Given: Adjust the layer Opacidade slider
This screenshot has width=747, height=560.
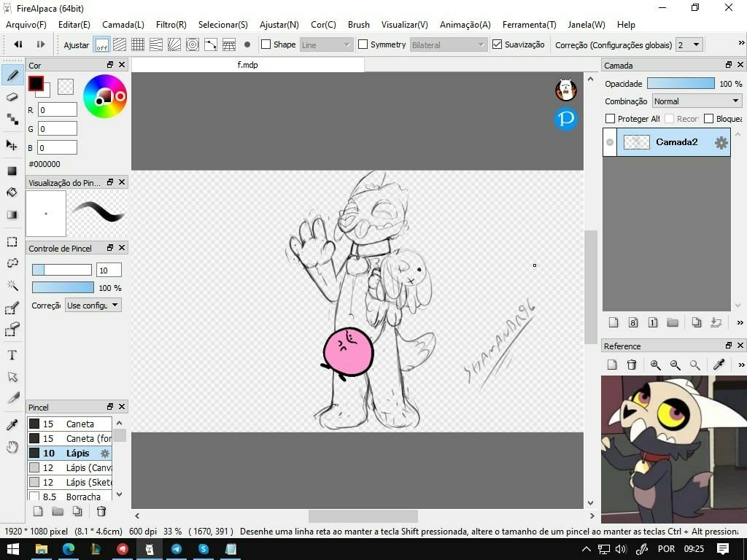Looking at the screenshot, I should pos(681,83).
